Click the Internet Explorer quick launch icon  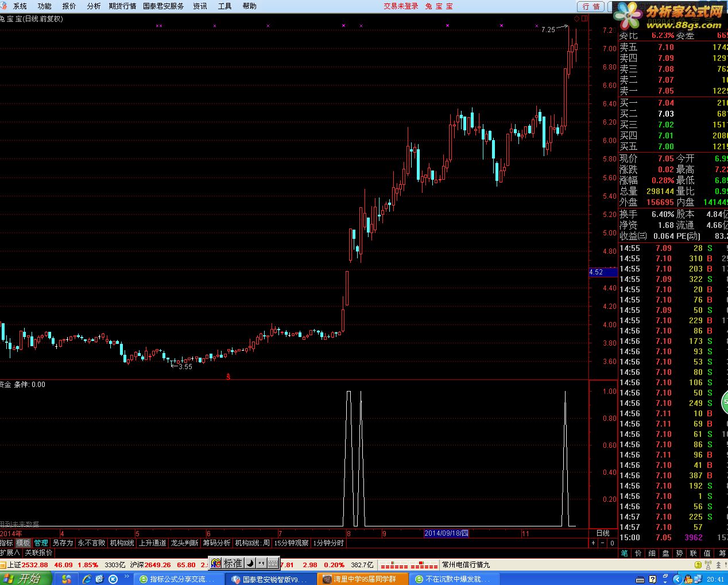pyautogui.click(x=87, y=579)
